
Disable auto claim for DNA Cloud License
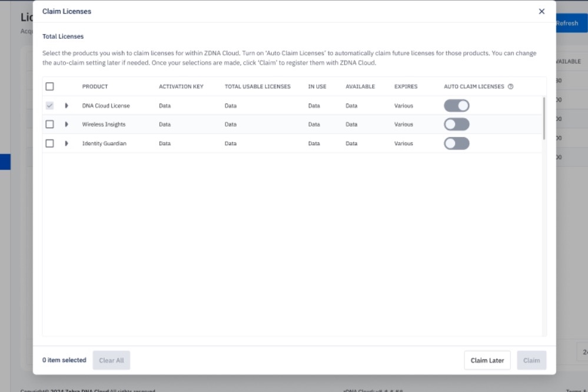[456, 106]
